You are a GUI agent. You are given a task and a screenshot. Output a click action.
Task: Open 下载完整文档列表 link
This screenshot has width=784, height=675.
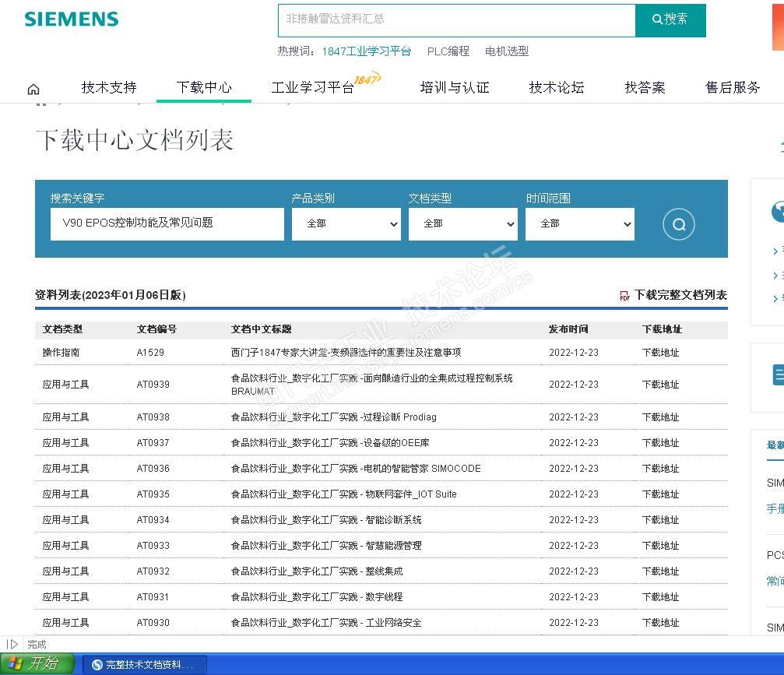click(x=680, y=295)
